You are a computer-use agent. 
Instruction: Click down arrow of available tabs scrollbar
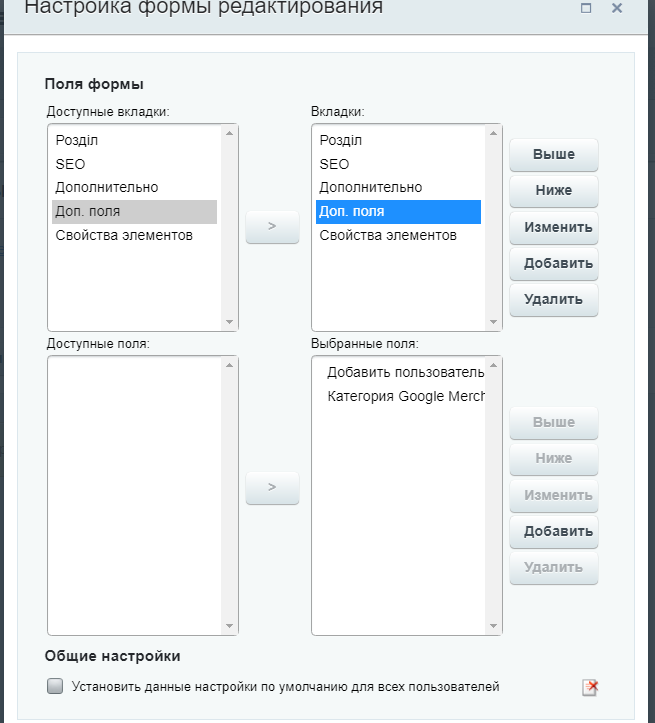tap(230, 322)
